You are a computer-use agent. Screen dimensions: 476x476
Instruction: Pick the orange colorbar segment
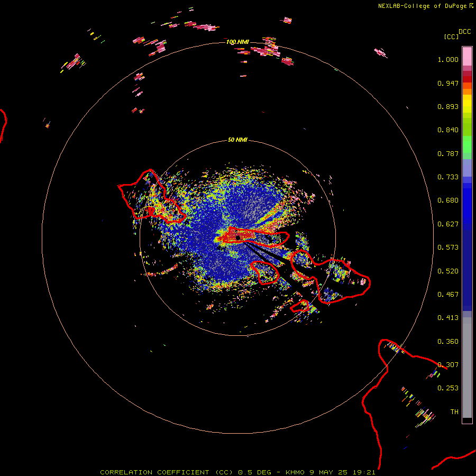tap(467, 91)
